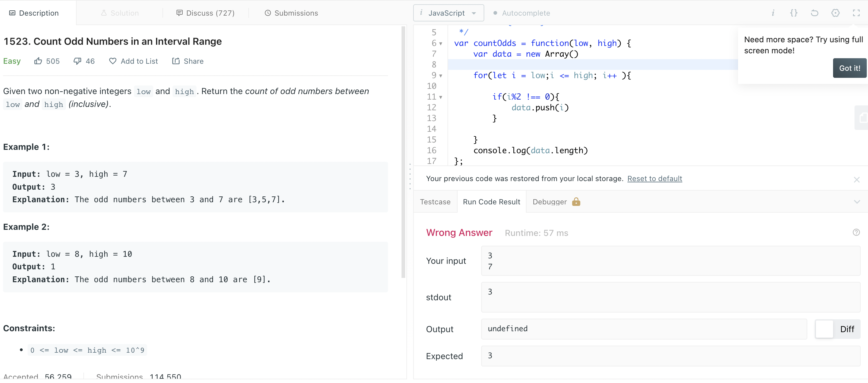Viewport: 868px width, 383px height.
Task: Click the Share icon
Action: pos(176,61)
